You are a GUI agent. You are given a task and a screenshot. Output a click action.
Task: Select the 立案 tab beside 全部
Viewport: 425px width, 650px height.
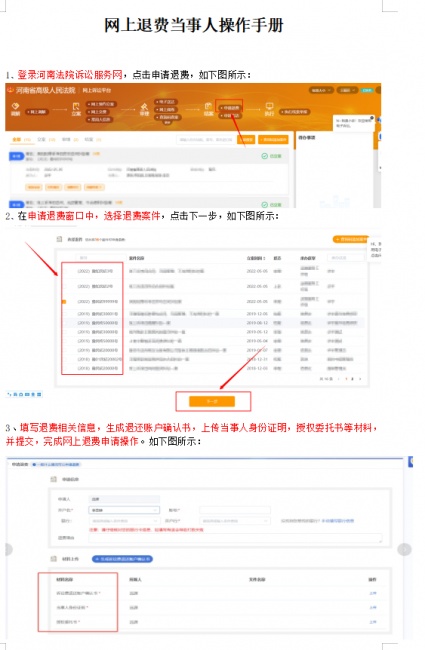[x=41, y=140]
